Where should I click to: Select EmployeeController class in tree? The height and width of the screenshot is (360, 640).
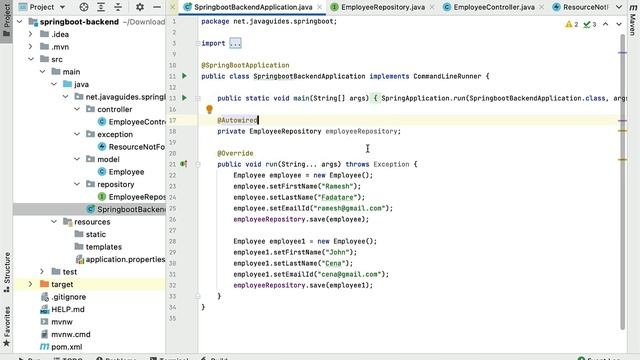tap(131, 122)
